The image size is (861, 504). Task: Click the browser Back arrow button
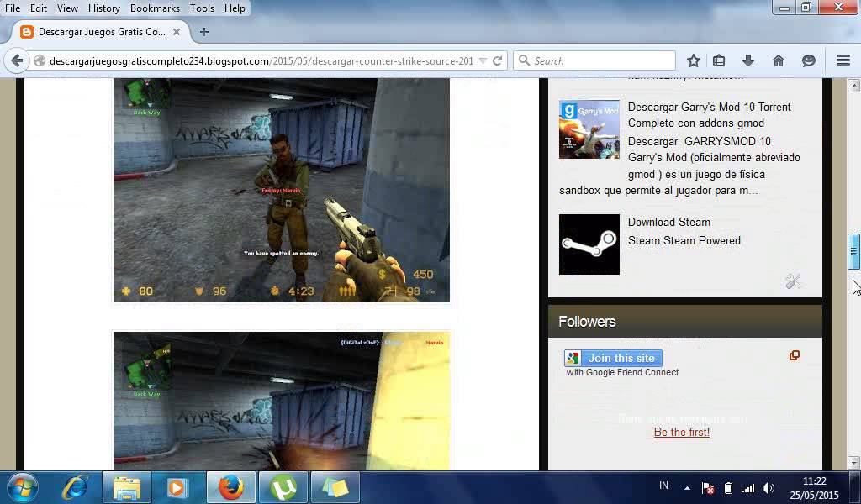pos(17,60)
